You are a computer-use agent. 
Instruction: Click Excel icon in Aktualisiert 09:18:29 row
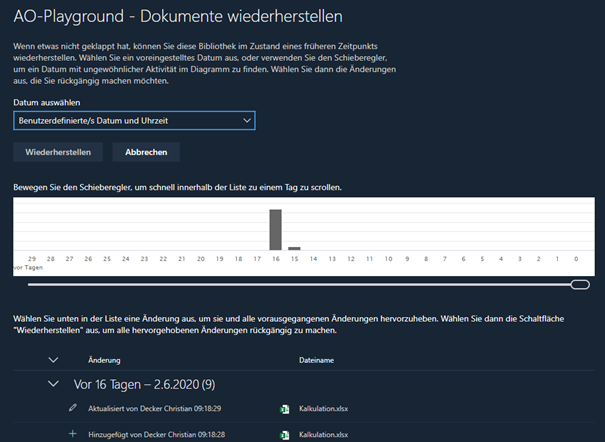point(284,409)
